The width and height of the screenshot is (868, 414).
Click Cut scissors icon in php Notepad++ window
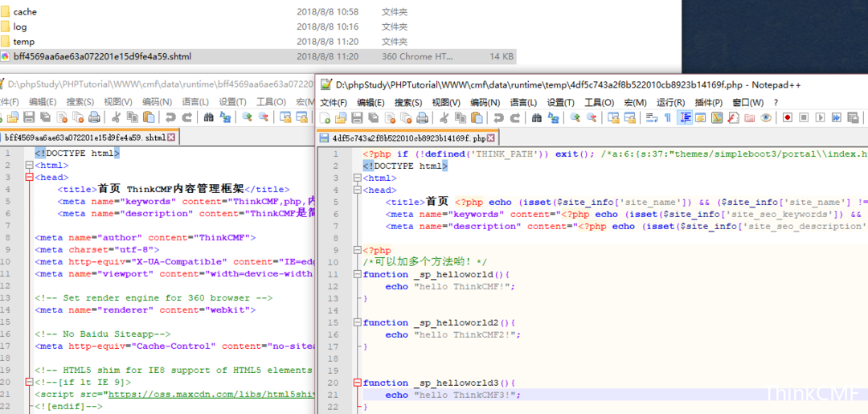tap(444, 117)
